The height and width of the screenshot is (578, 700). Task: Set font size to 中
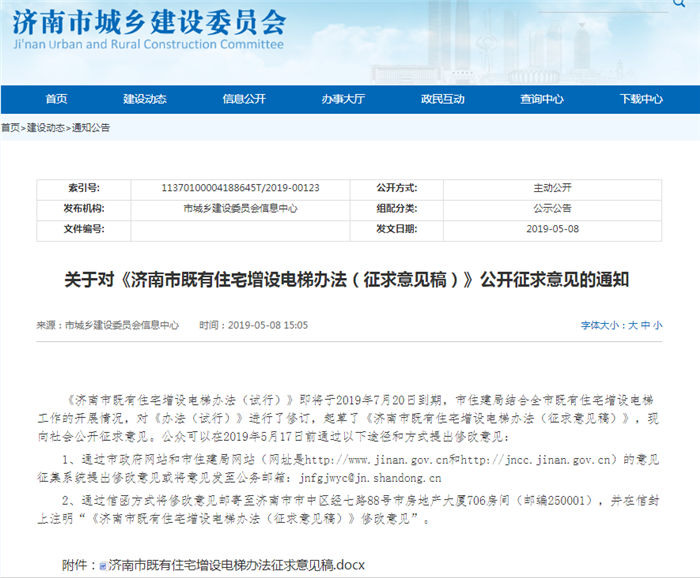coord(645,325)
